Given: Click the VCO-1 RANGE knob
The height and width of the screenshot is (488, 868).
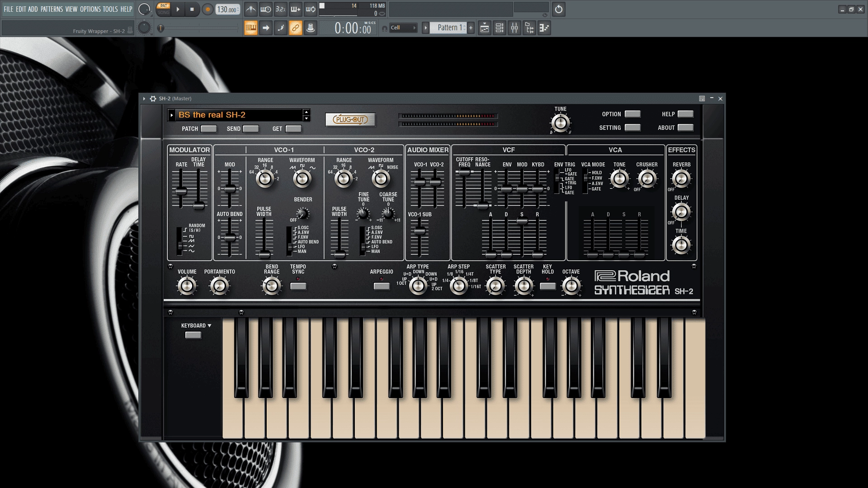Looking at the screenshot, I should click(x=265, y=179).
